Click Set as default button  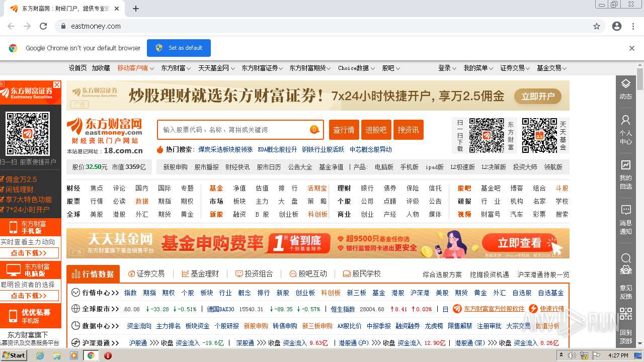pos(179,48)
